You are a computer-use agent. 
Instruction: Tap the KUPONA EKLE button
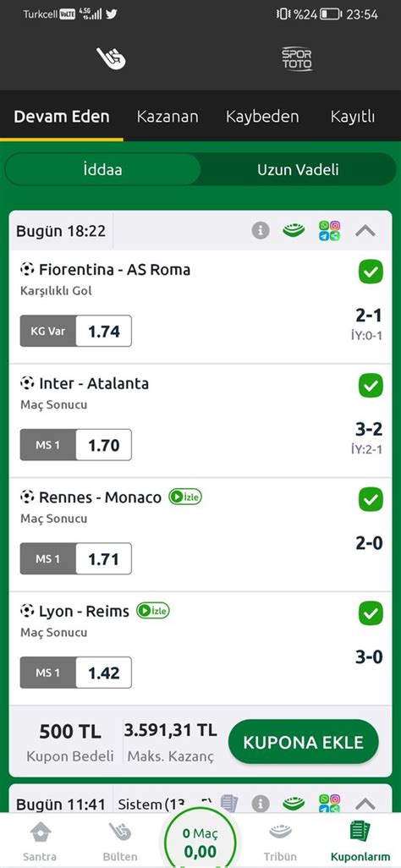[x=303, y=742]
